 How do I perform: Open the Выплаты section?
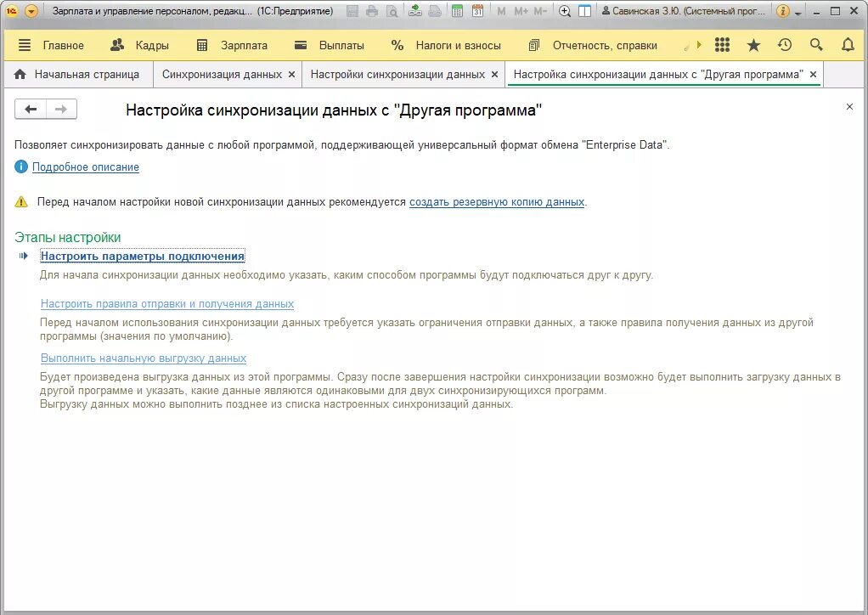[x=341, y=45]
